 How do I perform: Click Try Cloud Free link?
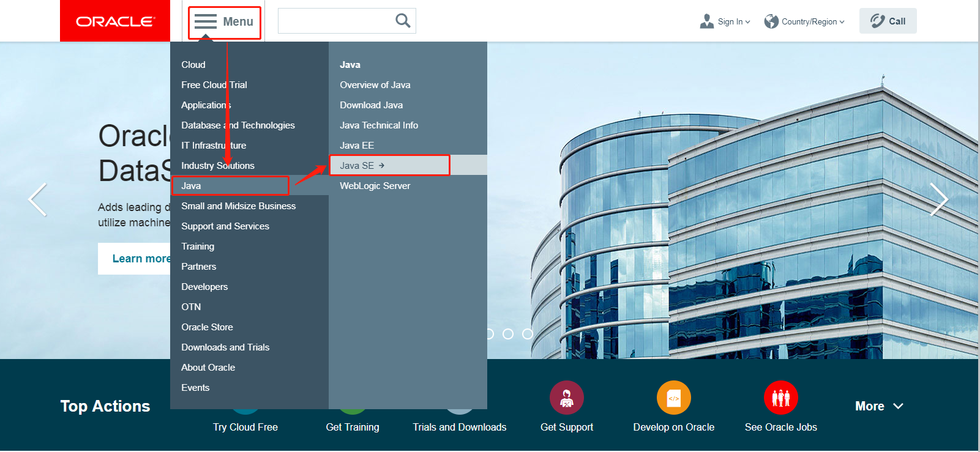click(245, 427)
